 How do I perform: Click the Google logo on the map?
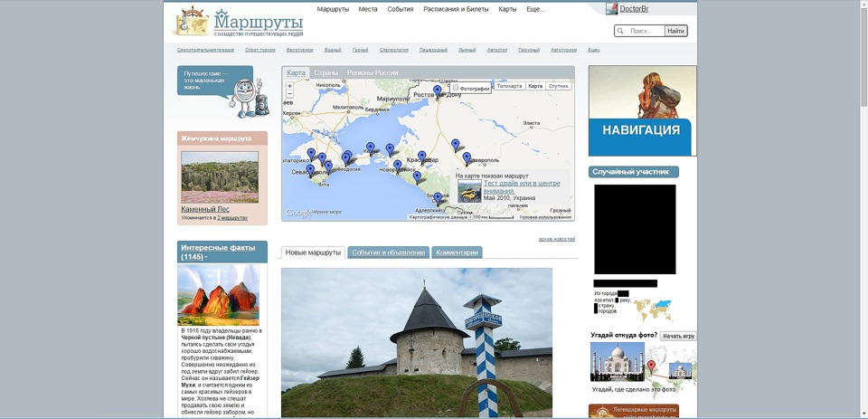tap(297, 213)
